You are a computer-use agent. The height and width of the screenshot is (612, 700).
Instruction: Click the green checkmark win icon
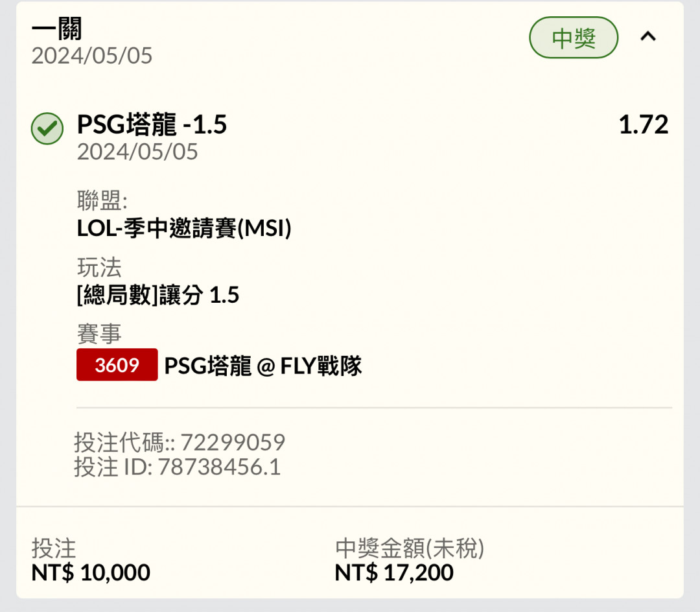pyautogui.click(x=47, y=128)
